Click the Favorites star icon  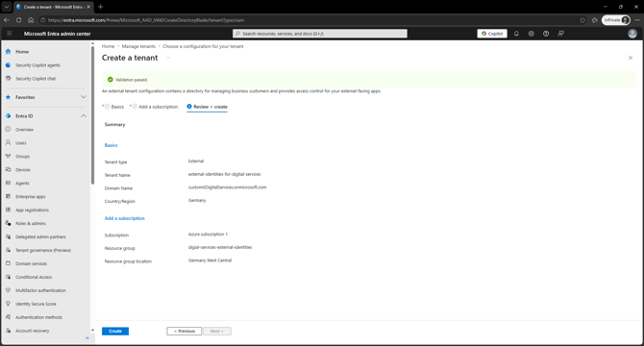click(x=8, y=97)
